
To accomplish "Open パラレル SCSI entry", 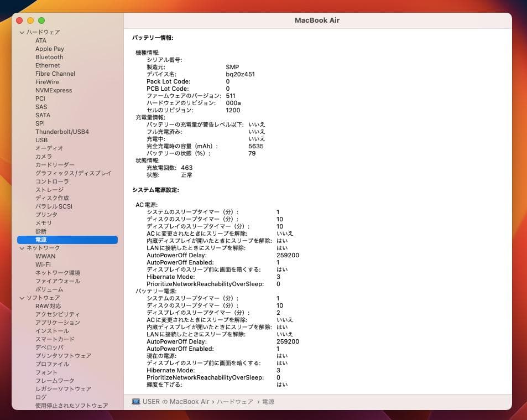I will pos(54,206).
